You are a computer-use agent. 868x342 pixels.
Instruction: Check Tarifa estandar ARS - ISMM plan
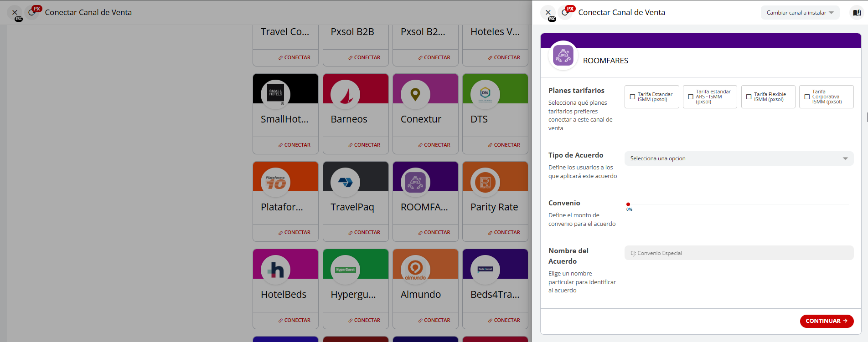691,97
